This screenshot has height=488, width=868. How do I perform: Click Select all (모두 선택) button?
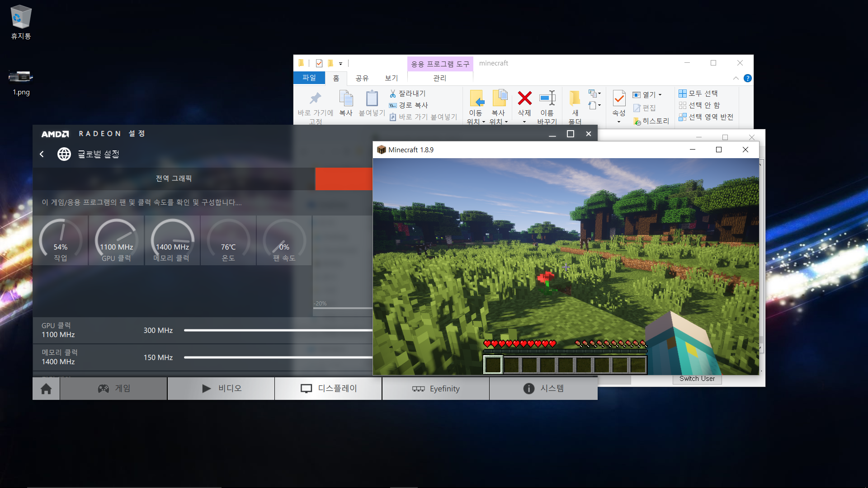tap(698, 94)
